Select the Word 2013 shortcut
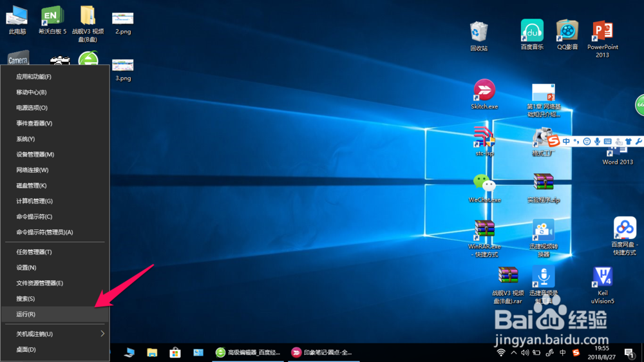The image size is (644, 362). point(618,154)
